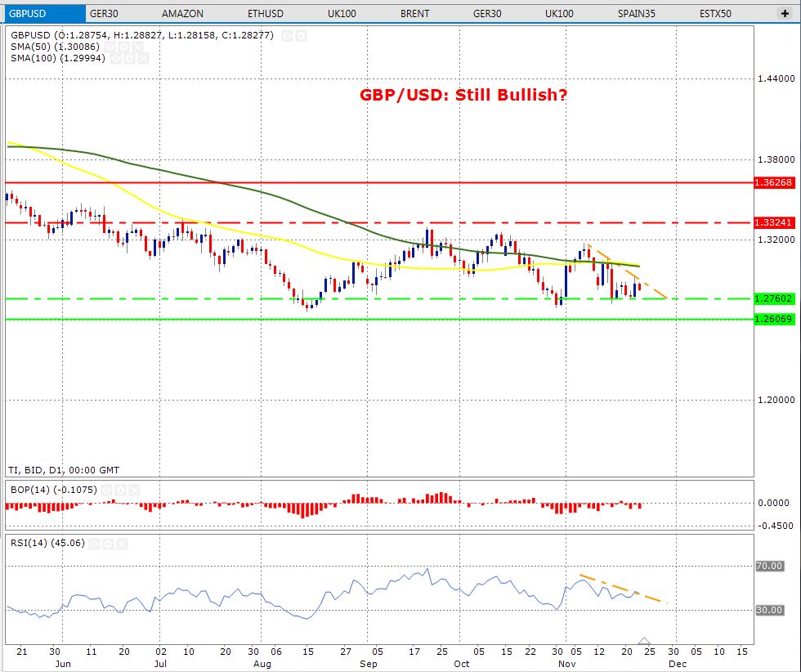Click the 1.20000 price axis value
801x672 pixels.
pos(776,400)
